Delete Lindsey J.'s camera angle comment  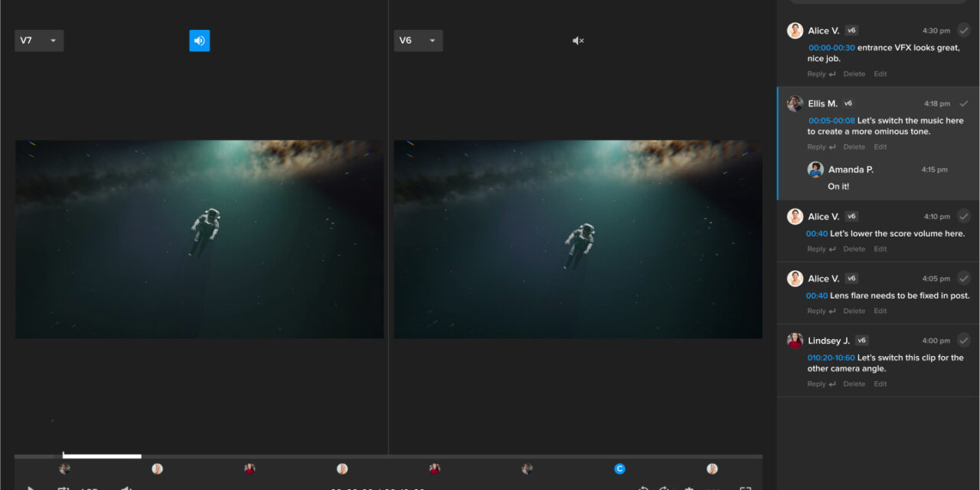pos(854,384)
